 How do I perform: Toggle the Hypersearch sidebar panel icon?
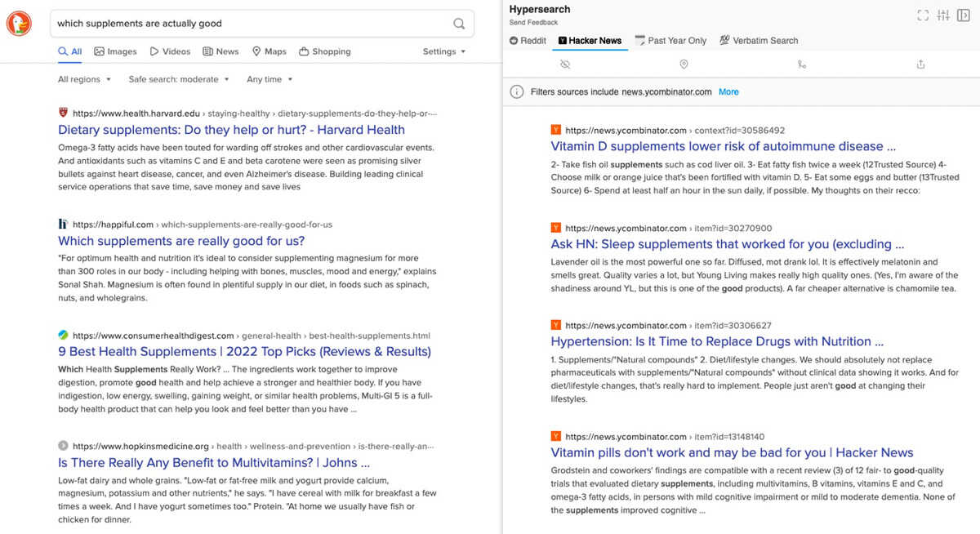point(964,15)
